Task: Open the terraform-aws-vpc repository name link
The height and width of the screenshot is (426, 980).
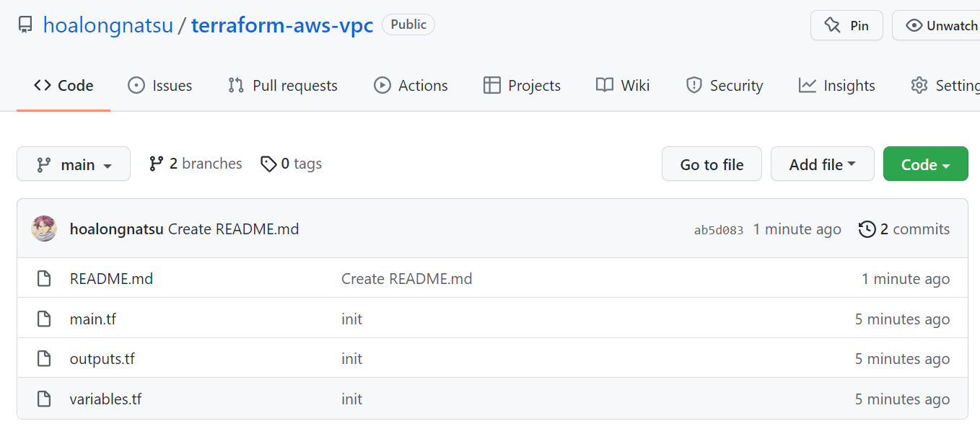Action: (x=282, y=26)
